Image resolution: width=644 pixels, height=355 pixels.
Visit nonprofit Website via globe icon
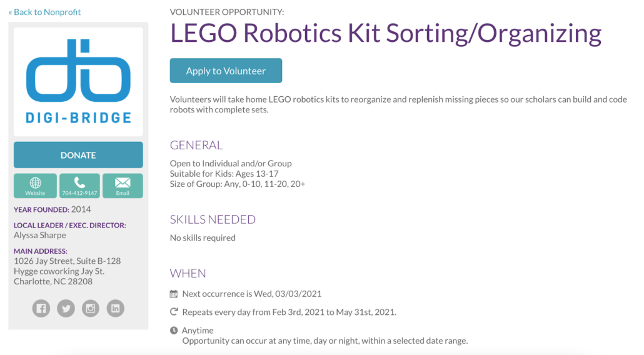coord(35,186)
